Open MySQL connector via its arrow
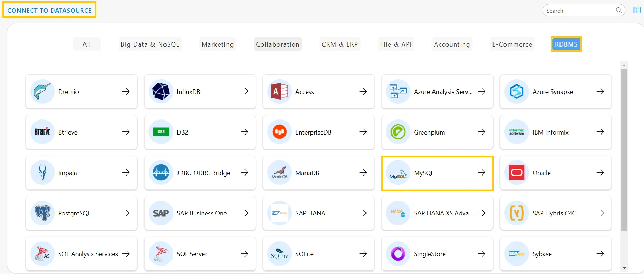Image resolution: width=644 pixels, height=274 pixels. pos(482,172)
